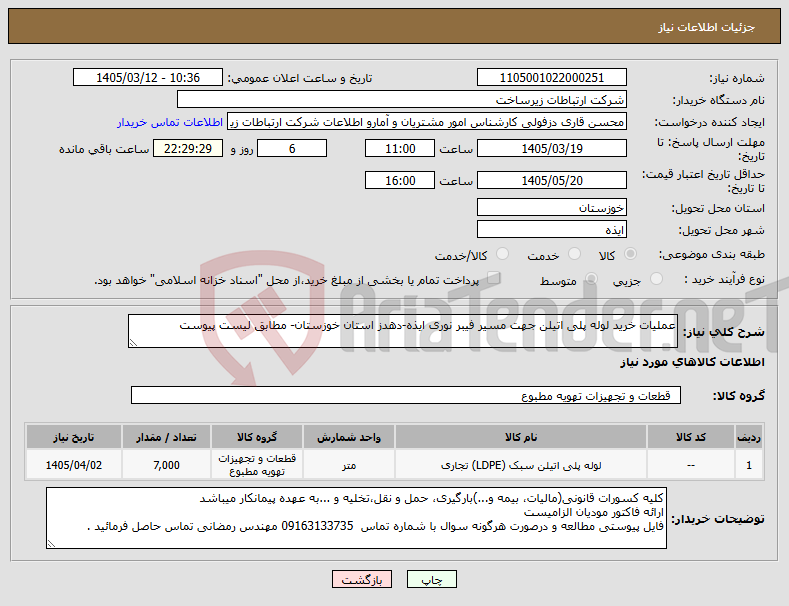Click the remaining days field 6
The height and width of the screenshot is (606, 789).
click(292, 148)
